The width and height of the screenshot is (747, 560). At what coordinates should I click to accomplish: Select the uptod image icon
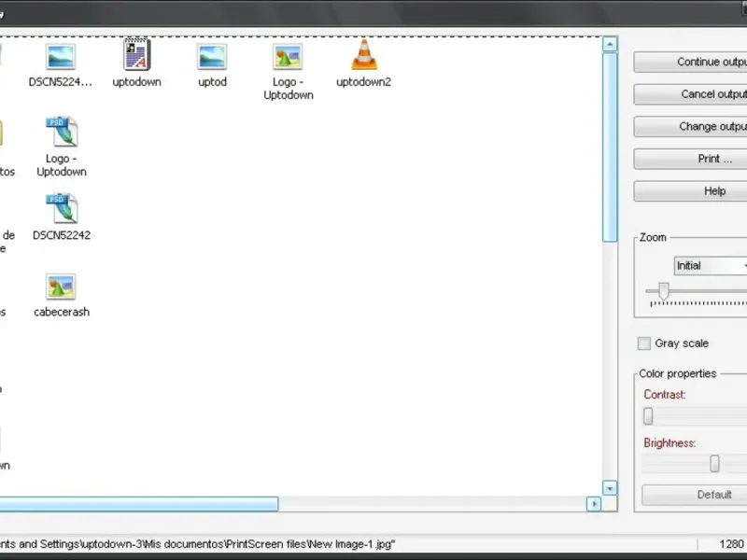[x=212, y=57]
